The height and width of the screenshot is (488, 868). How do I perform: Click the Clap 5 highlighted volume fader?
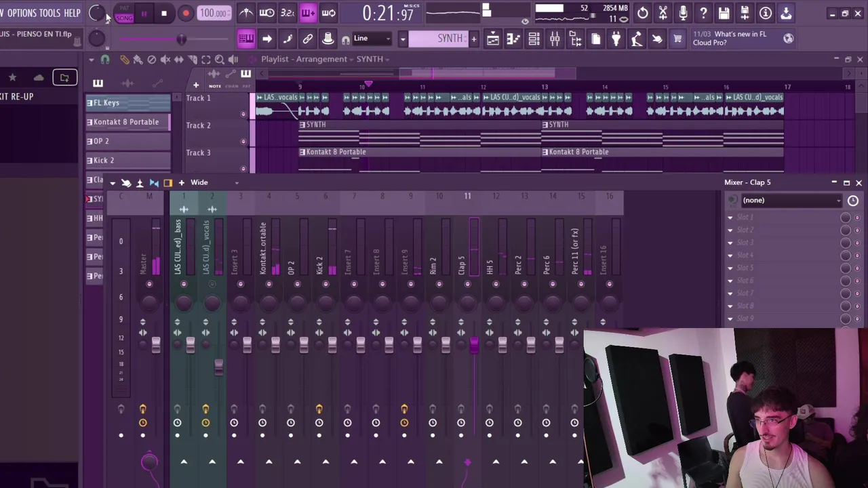(x=474, y=345)
